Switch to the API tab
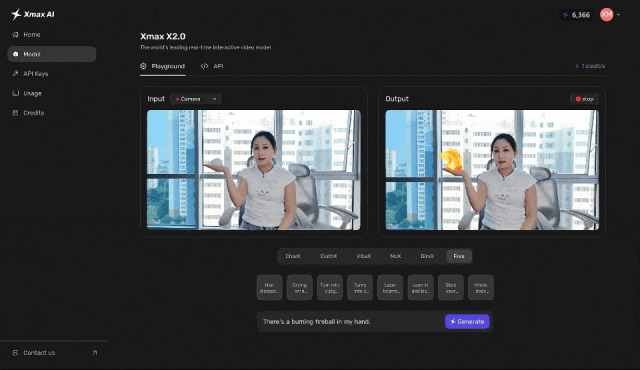The image size is (640, 370). 212,66
